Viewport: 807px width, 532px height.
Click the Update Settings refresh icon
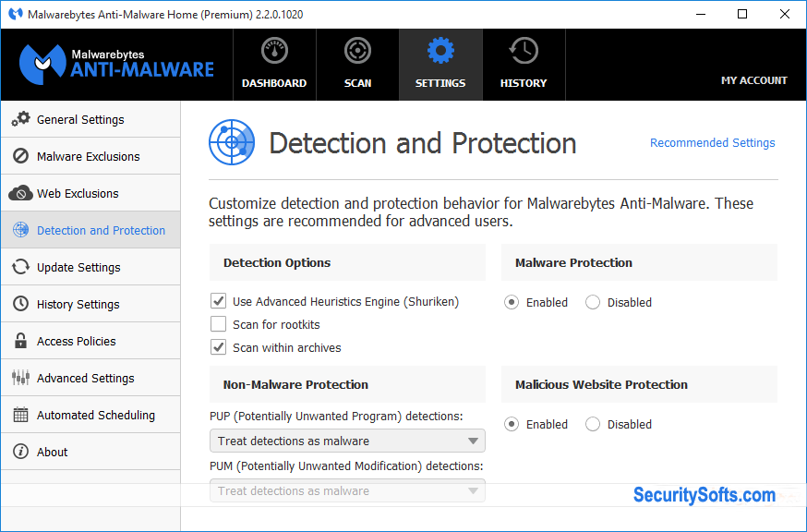pos(20,267)
